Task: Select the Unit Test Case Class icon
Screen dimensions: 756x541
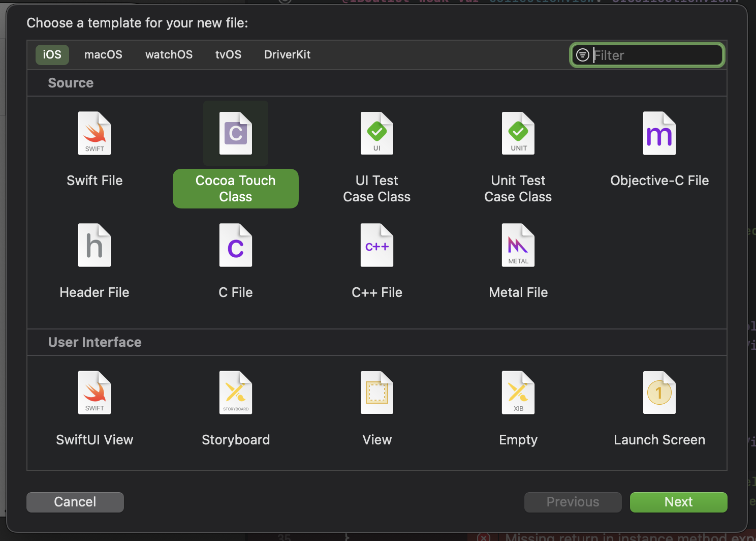Action: [518, 133]
